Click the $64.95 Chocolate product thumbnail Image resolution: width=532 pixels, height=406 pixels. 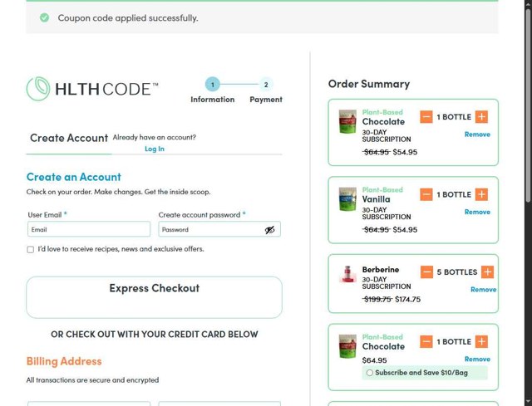click(347, 346)
